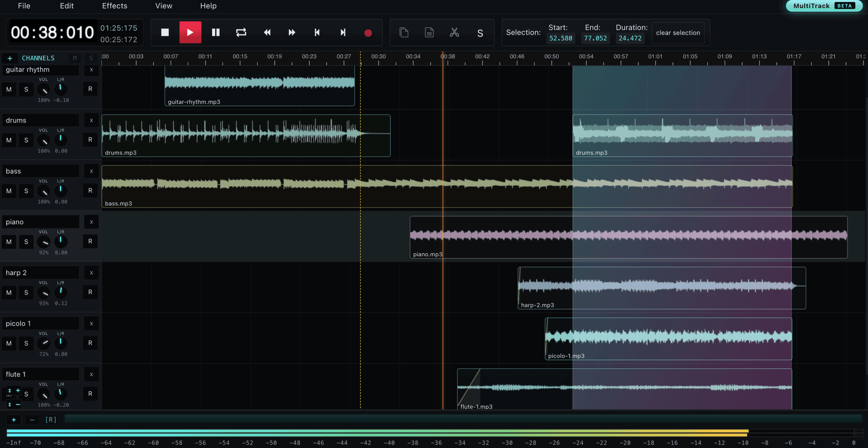This screenshot has width=868, height=448.
Task: Zoom out the timeline with bottom minus button
Action: click(32, 420)
